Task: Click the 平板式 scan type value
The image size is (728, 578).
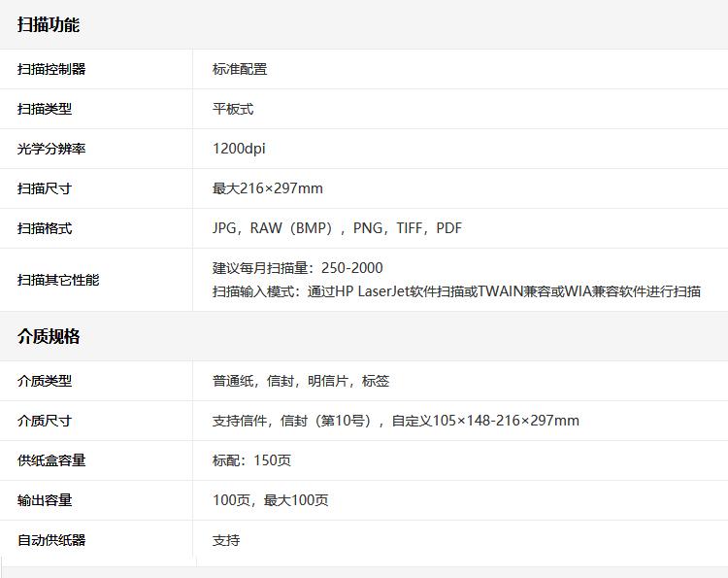Action: pyautogui.click(x=233, y=109)
